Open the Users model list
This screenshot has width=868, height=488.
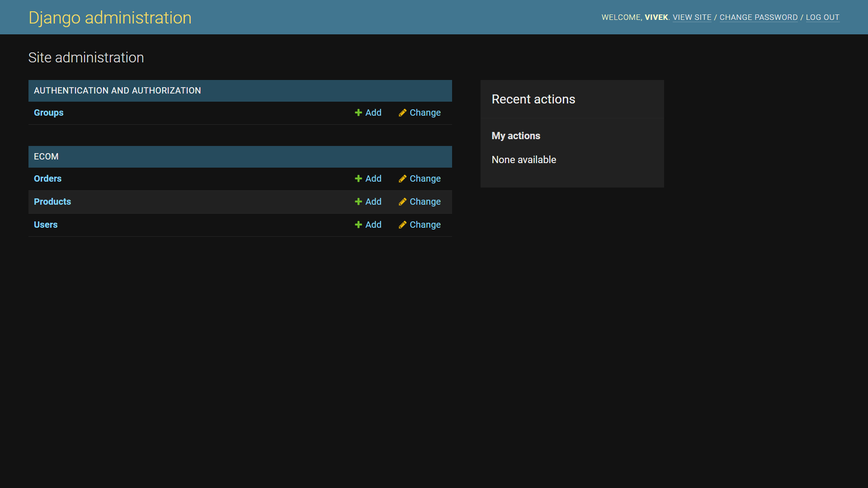coord(46,225)
